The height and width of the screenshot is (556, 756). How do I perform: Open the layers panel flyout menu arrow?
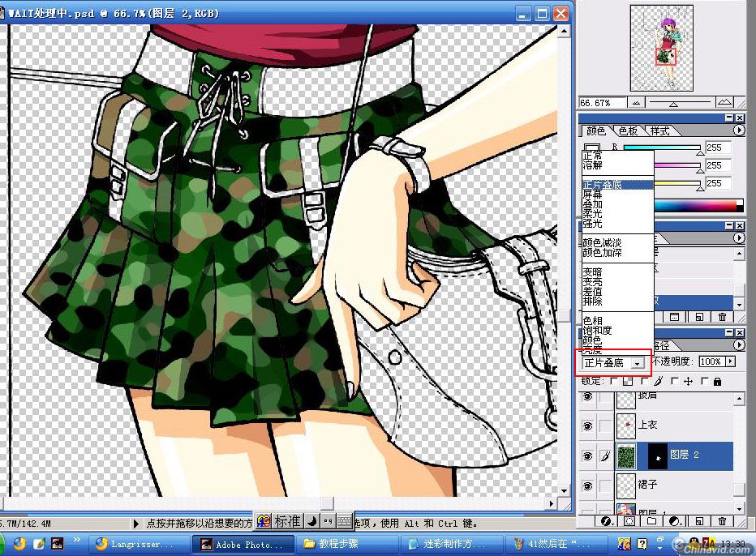(739, 345)
